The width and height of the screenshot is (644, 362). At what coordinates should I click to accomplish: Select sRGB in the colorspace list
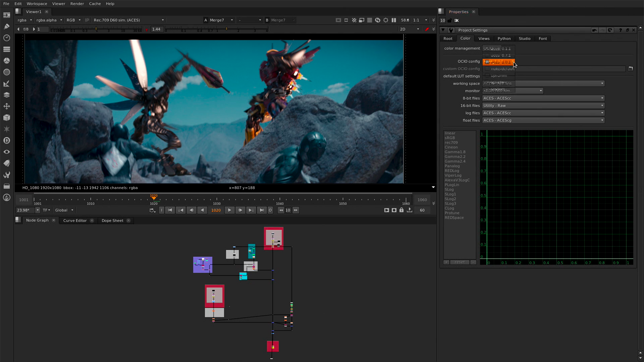tap(450, 138)
